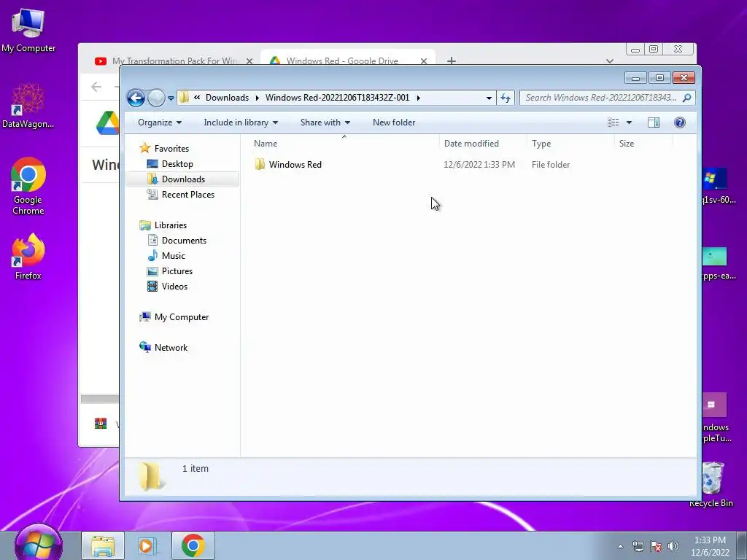
Task: Click the Windows Explorer taskbar icon
Action: [x=103, y=545]
